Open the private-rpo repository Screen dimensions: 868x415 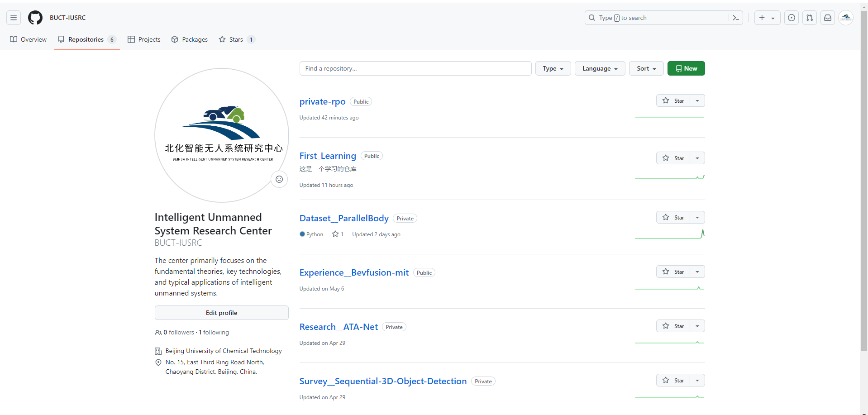(322, 101)
